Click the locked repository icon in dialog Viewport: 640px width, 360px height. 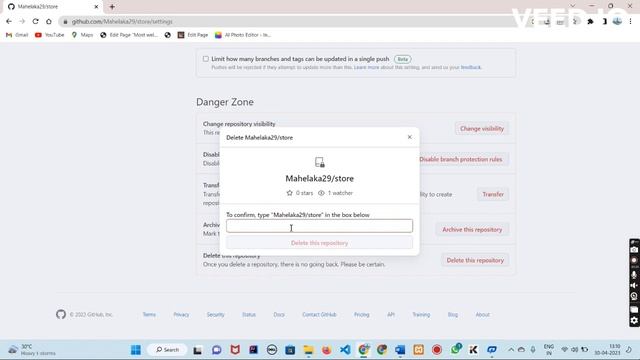[320, 162]
